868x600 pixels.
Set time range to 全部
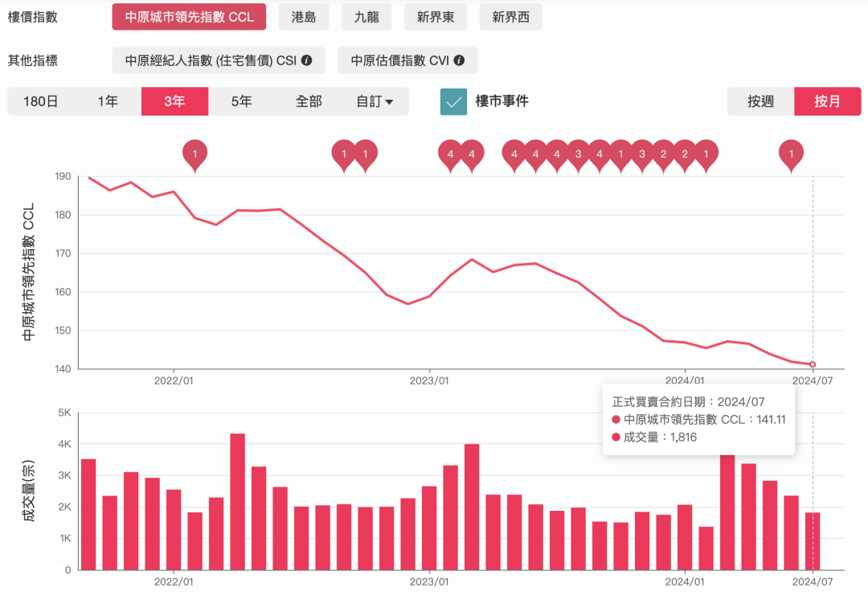coord(309,101)
